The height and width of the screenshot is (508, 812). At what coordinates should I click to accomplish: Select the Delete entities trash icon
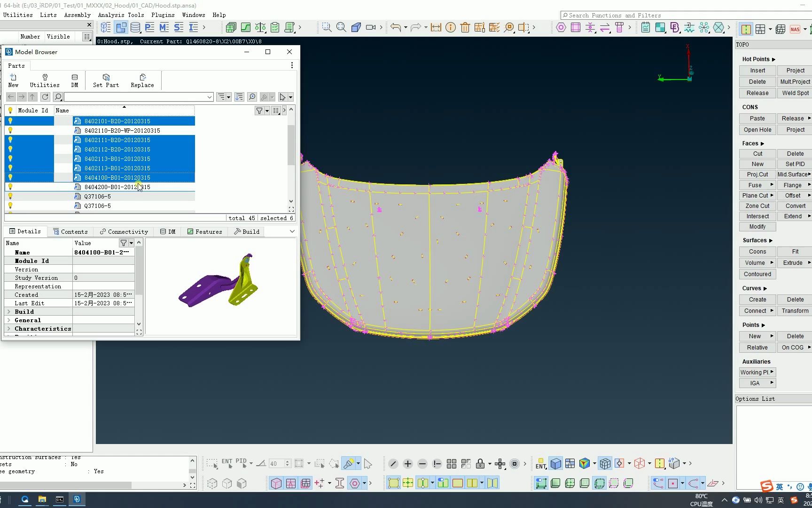pos(465,27)
